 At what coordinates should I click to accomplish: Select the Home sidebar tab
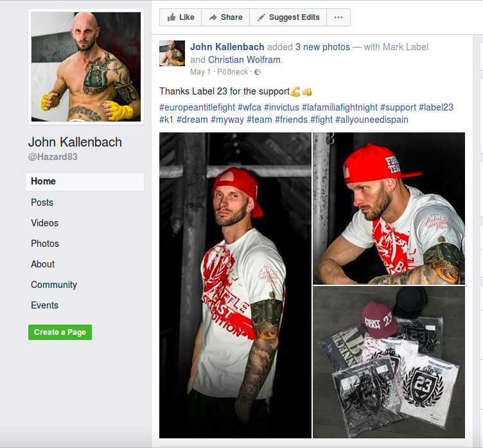pyautogui.click(x=85, y=182)
